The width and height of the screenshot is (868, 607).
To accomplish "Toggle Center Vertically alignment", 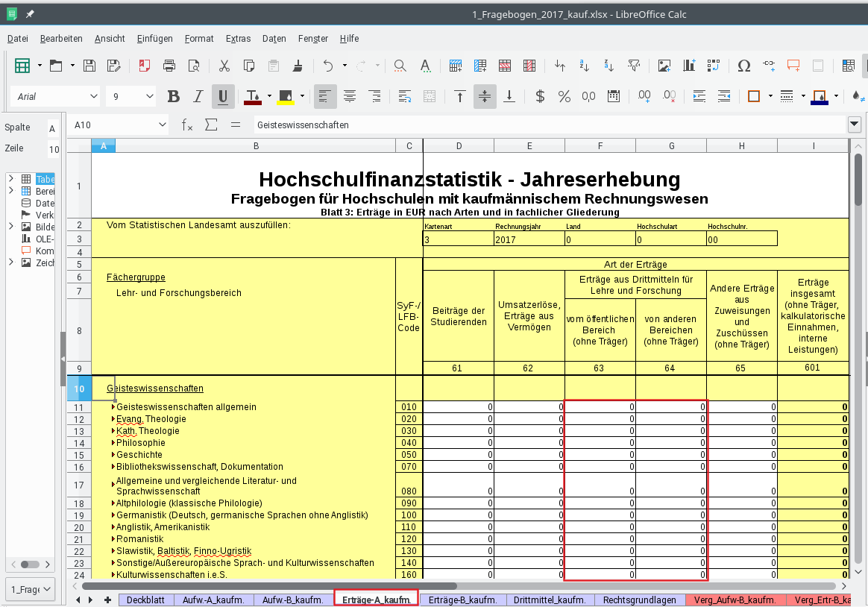I will point(485,96).
